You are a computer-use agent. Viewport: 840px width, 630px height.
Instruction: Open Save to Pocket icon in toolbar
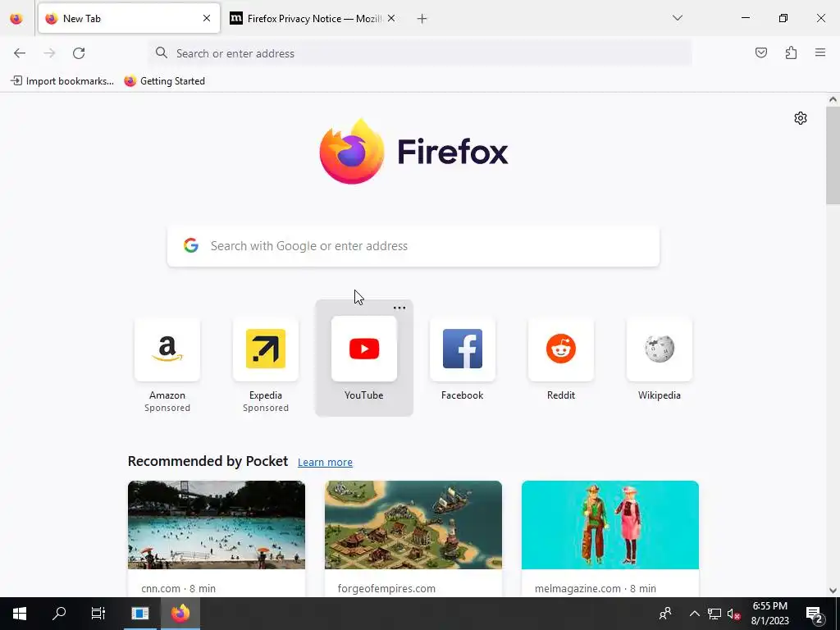coord(760,52)
